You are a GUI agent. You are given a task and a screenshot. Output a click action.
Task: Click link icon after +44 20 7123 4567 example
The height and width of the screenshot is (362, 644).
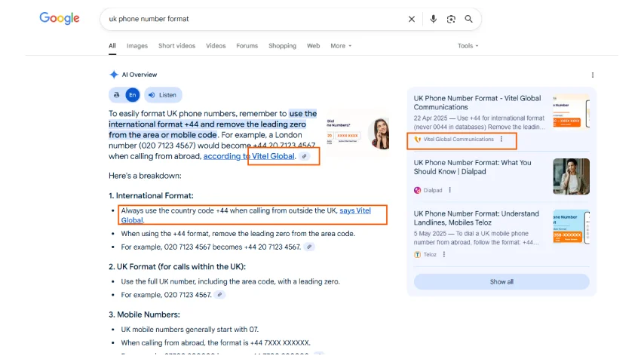tap(309, 247)
